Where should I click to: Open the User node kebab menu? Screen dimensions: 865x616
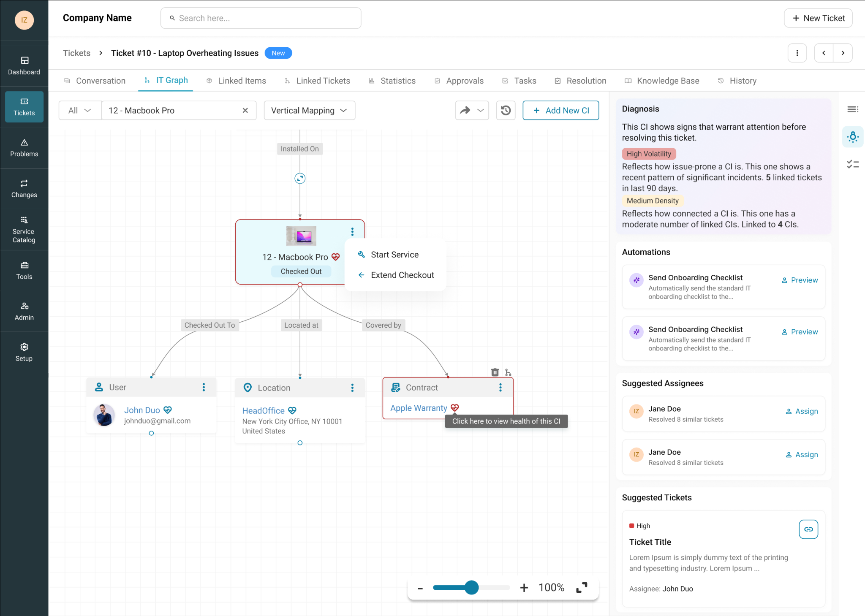tap(204, 387)
